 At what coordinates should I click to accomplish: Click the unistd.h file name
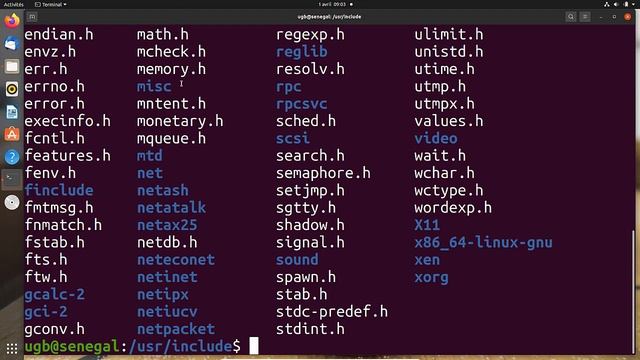[x=449, y=52]
